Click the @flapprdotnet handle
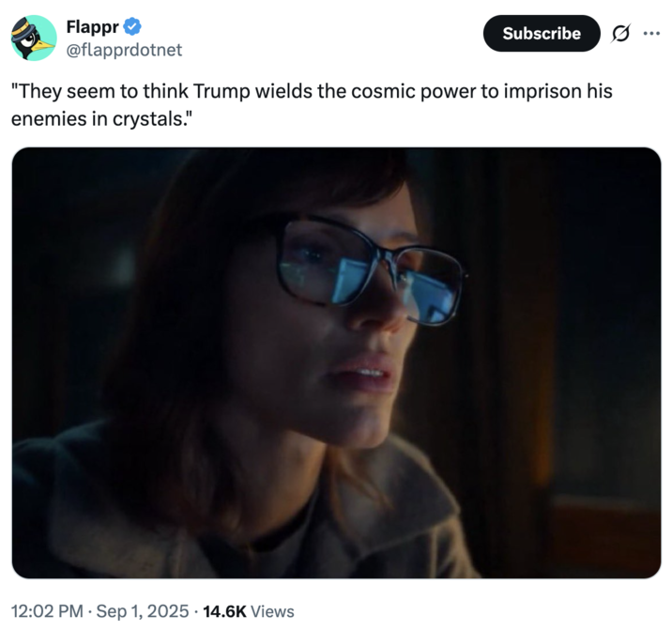 (124, 50)
